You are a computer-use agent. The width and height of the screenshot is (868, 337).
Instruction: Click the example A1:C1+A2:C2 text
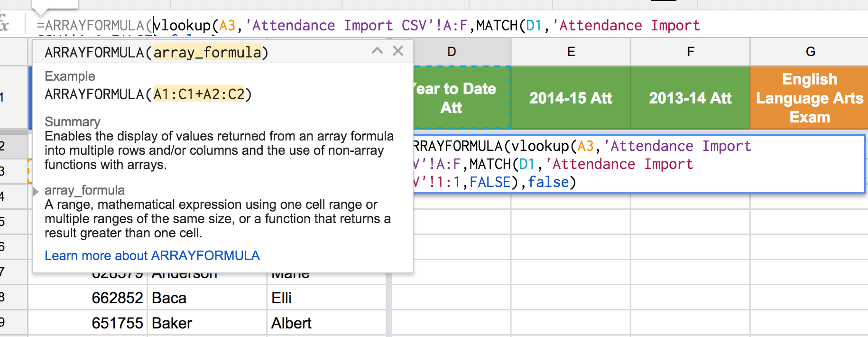point(199,94)
